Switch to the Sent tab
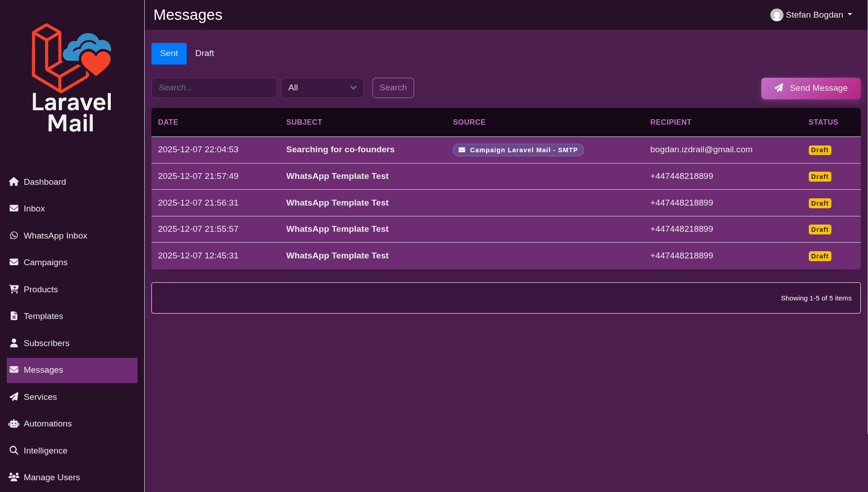 [x=169, y=53]
